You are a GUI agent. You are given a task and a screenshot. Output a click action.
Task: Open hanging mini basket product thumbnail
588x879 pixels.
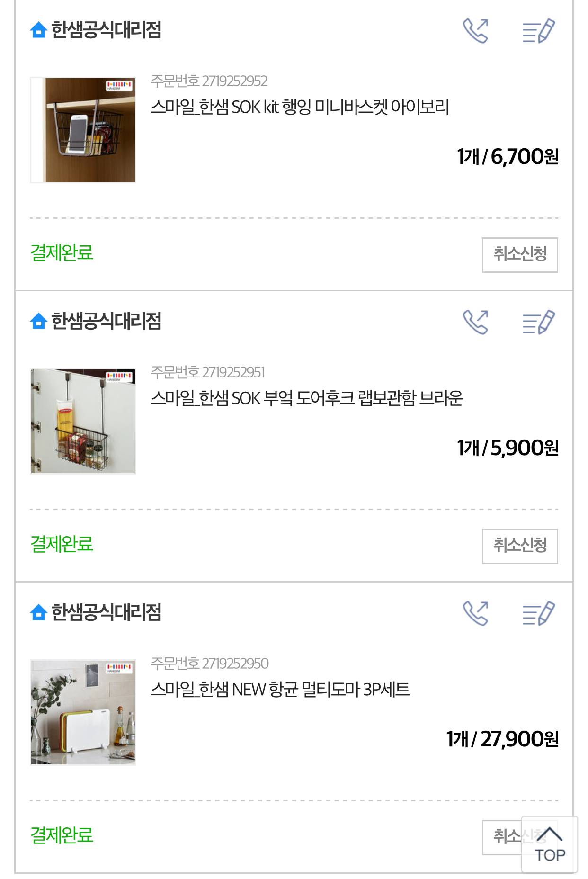pyautogui.click(x=83, y=130)
